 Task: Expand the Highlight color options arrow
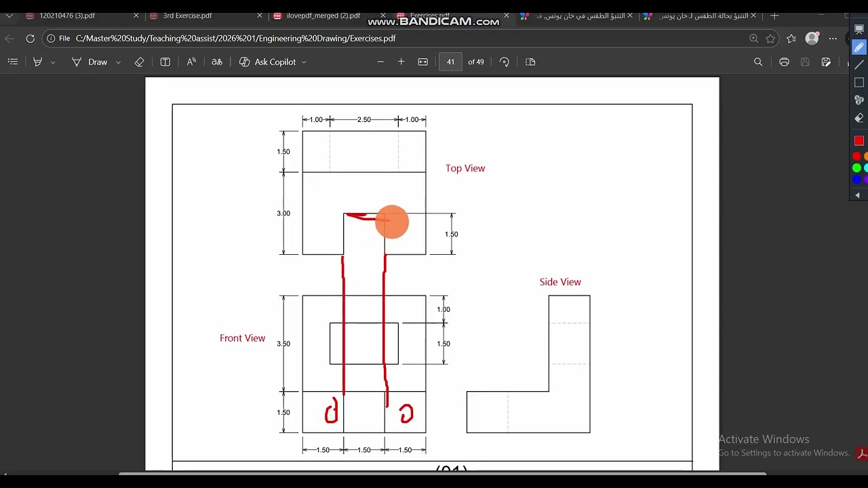pyautogui.click(x=53, y=62)
